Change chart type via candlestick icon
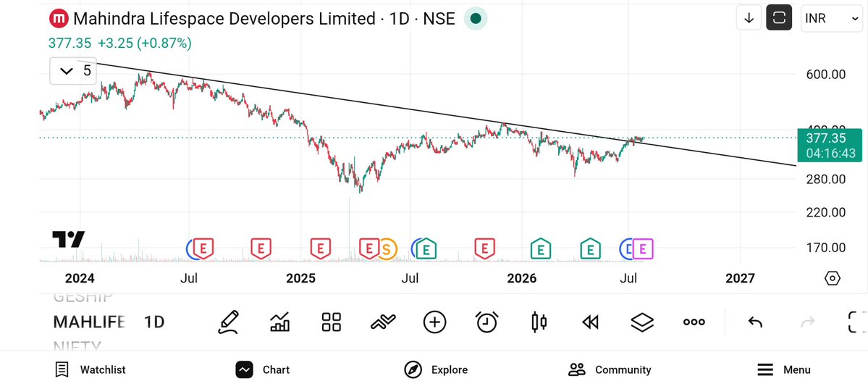 point(539,322)
